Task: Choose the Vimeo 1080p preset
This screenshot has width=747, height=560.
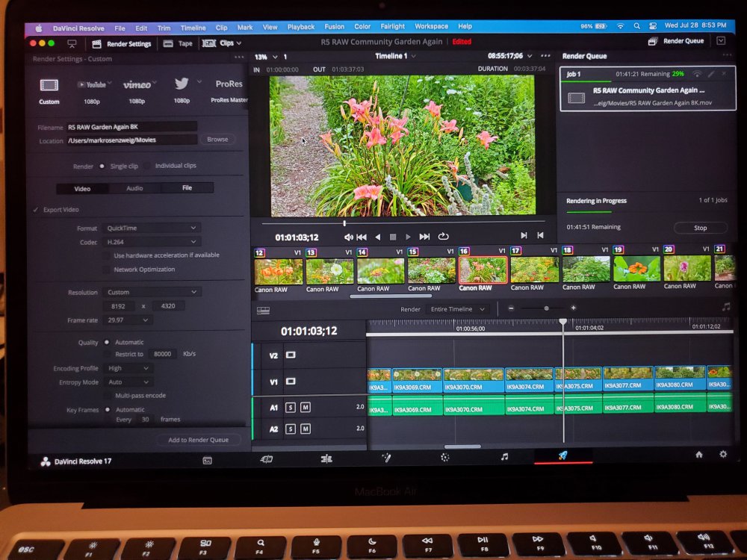Action: pyautogui.click(x=137, y=85)
